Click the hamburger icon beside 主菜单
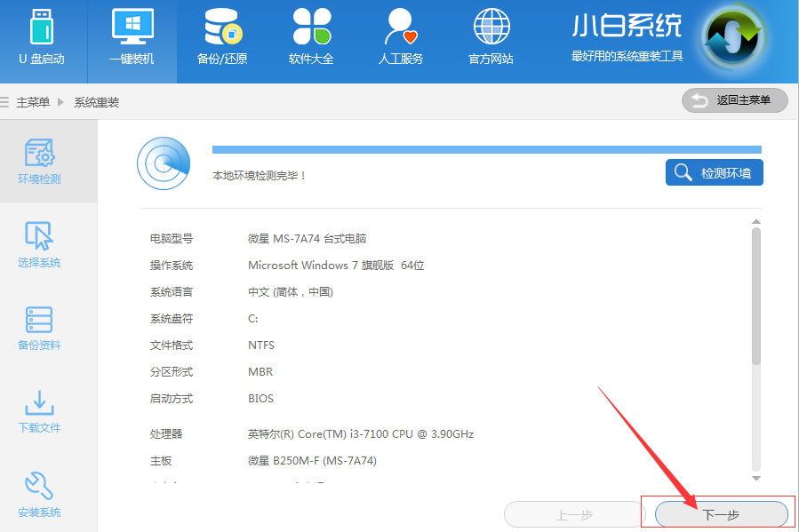The height and width of the screenshot is (532, 799). pos(4,102)
